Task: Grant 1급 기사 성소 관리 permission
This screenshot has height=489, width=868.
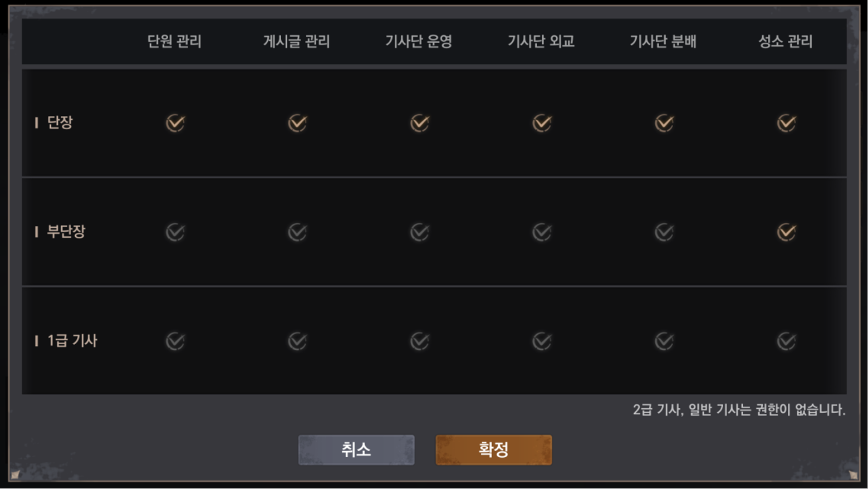Action: click(x=786, y=341)
